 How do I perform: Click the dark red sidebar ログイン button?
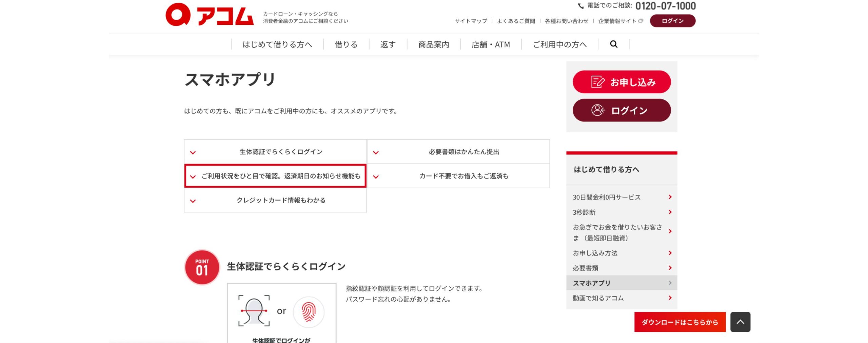[x=622, y=110]
